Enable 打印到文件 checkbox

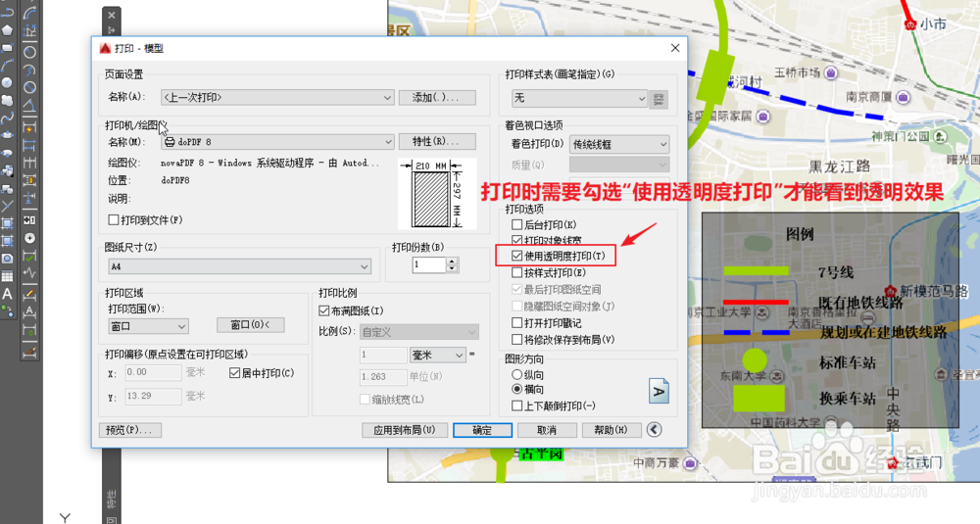[x=113, y=219]
